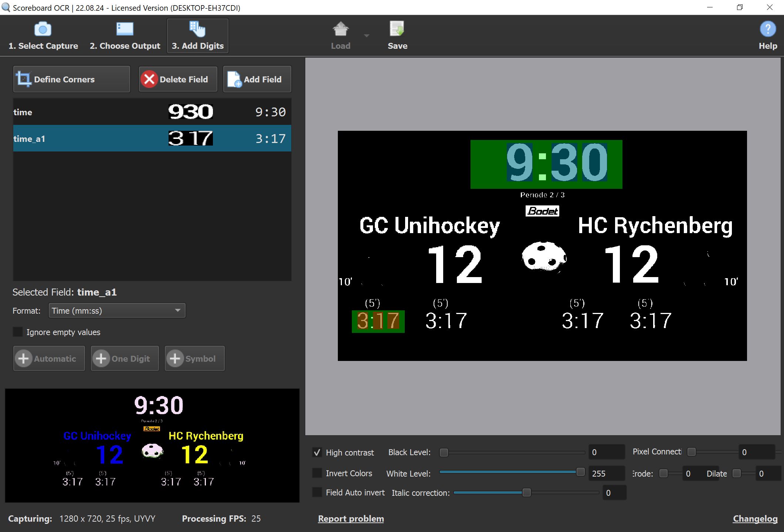The height and width of the screenshot is (532, 784).
Task: Click the Black Level value field
Action: pos(605,453)
